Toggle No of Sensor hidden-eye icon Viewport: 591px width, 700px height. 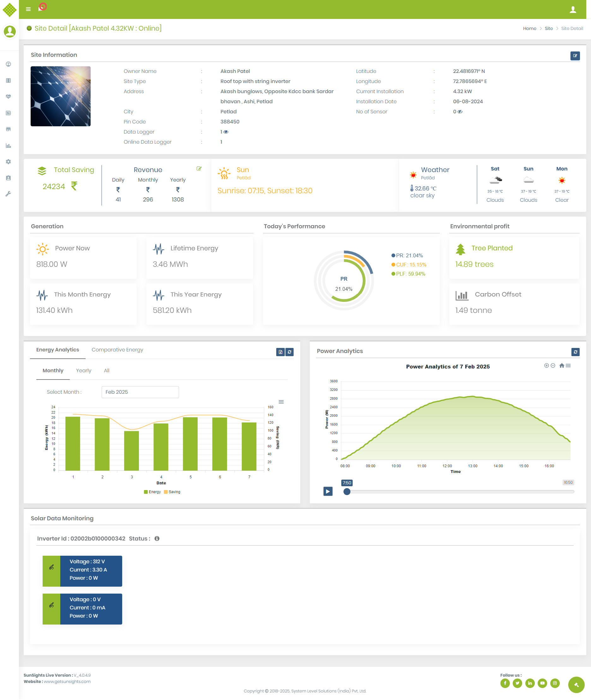coord(460,112)
